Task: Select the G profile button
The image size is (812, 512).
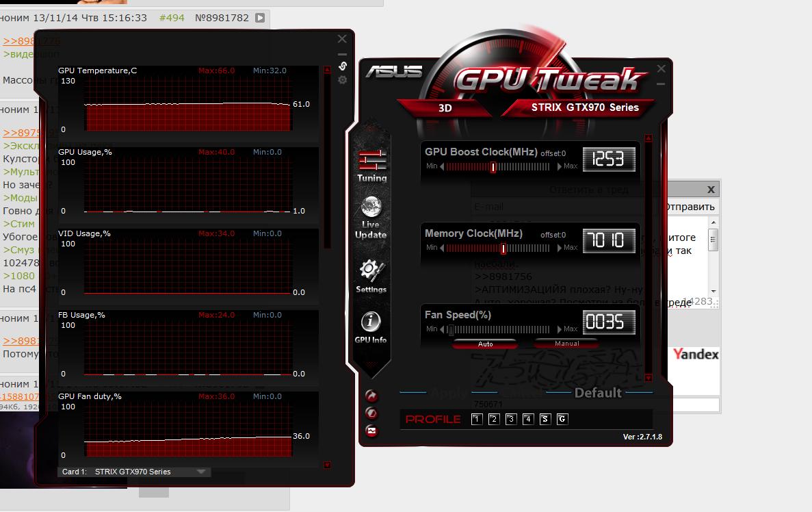Action: click(x=562, y=419)
